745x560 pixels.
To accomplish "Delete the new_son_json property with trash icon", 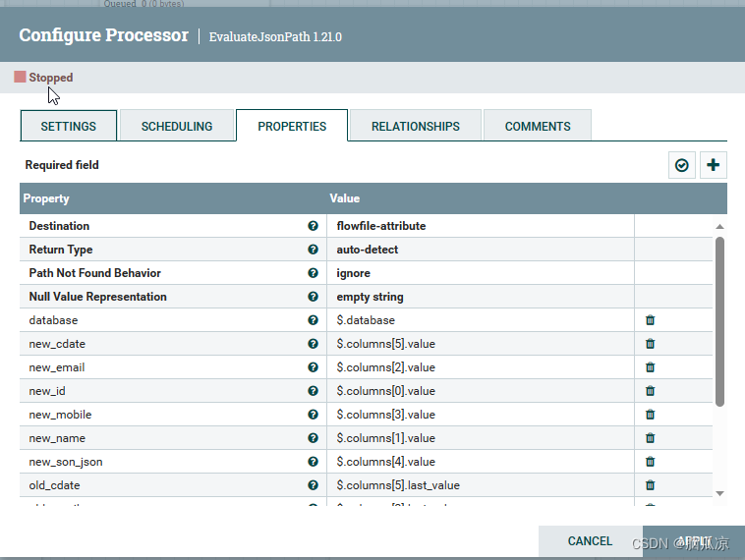I will (x=650, y=462).
